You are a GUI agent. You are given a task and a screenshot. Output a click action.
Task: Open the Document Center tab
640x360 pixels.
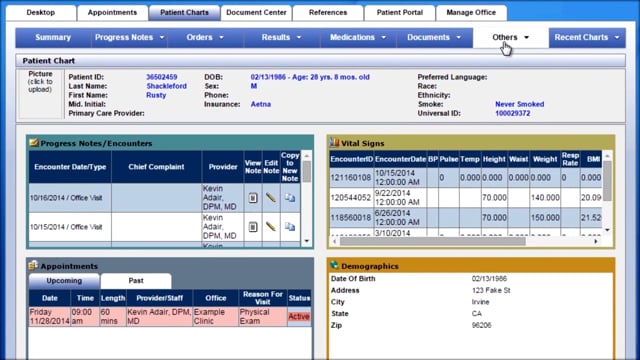click(256, 13)
